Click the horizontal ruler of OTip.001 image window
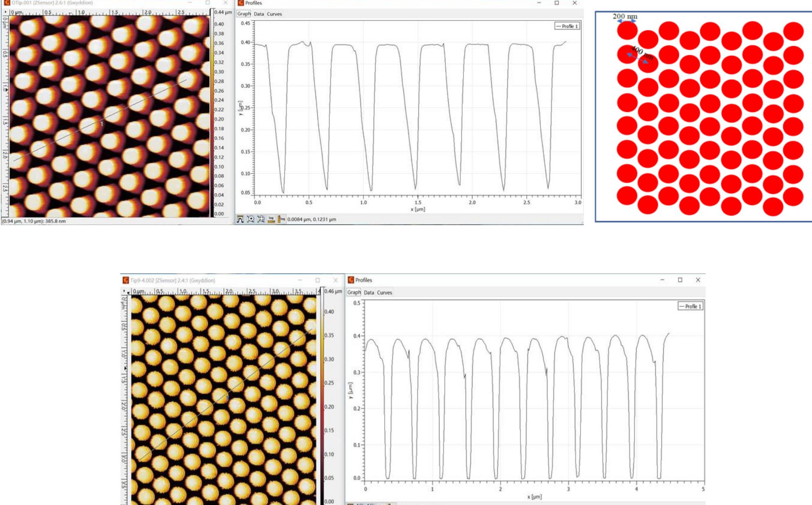Viewport: 812px width, 505px height. 110,13
